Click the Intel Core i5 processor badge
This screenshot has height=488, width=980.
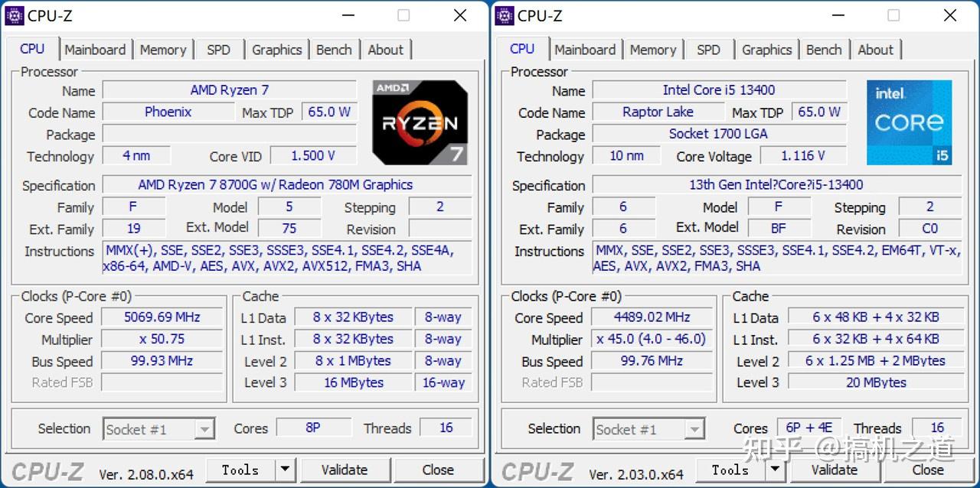[910, 122]
